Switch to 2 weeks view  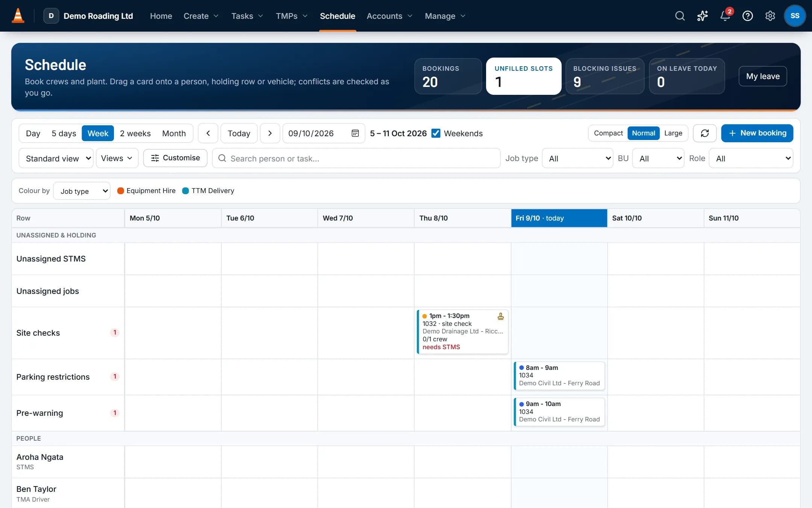(x=135, y=133)
